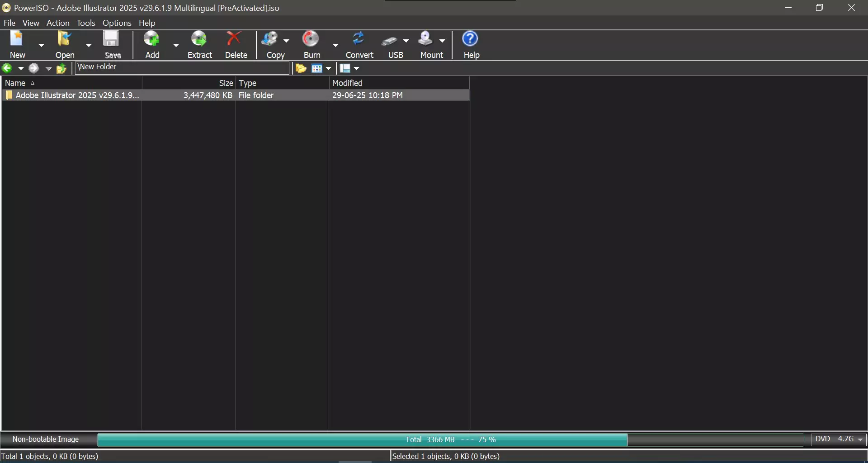Open the File menu
The height and width of the screenshot is (463, 868).
[9, 23]
